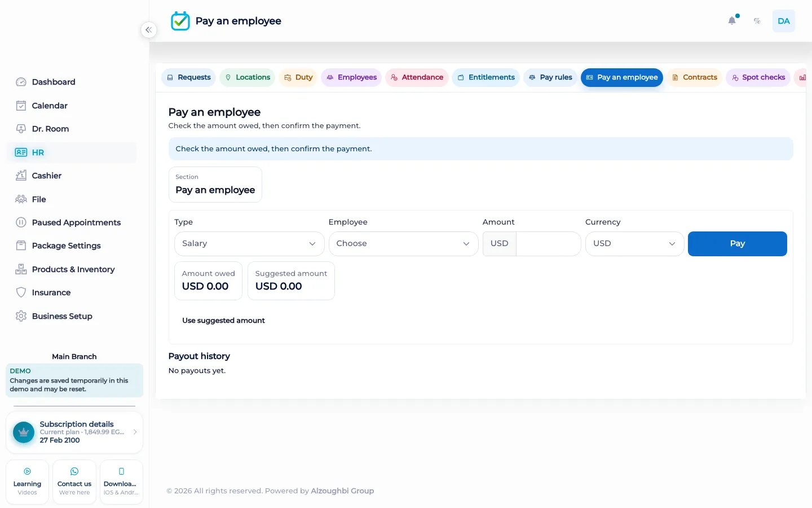Click the Main Branch label
Image resolution: width=812 pixels, height=508 pixels.
74,357
